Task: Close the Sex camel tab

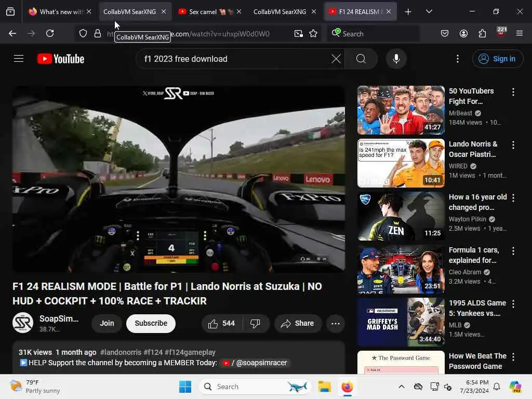Action: click(239, 11)
